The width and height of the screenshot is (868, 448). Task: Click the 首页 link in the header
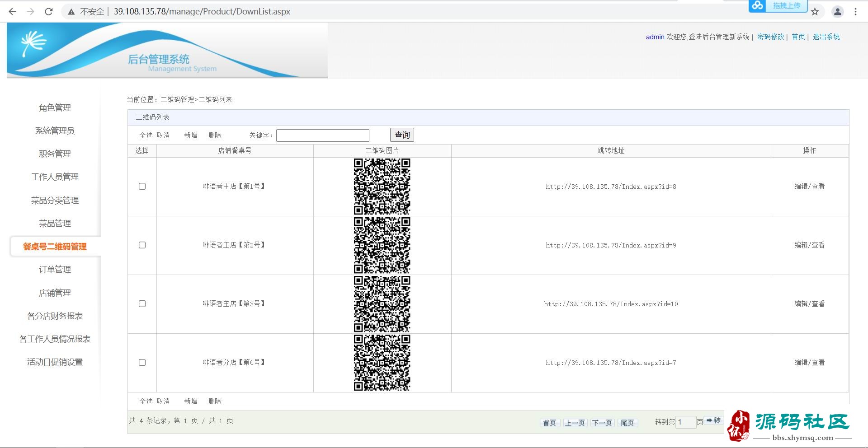pyautogui.click(x=798, y=37)
